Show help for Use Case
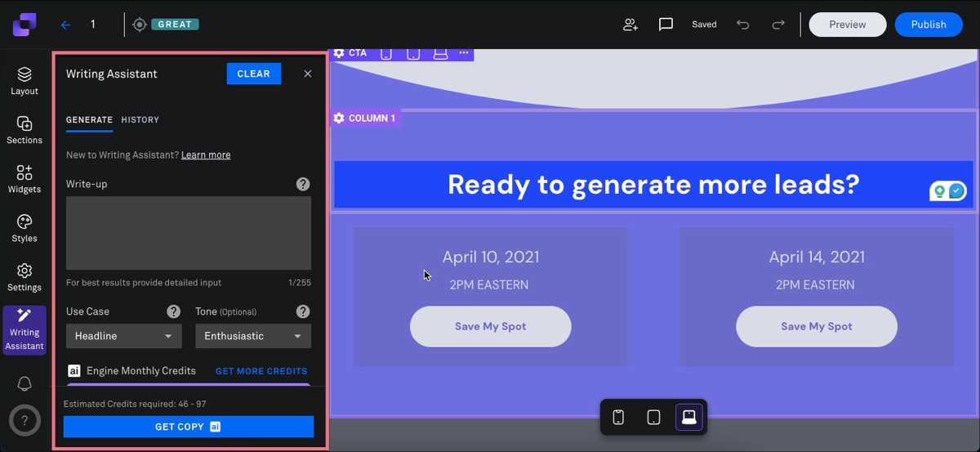This screenshot has width=980, height=452. click(173, 311)
